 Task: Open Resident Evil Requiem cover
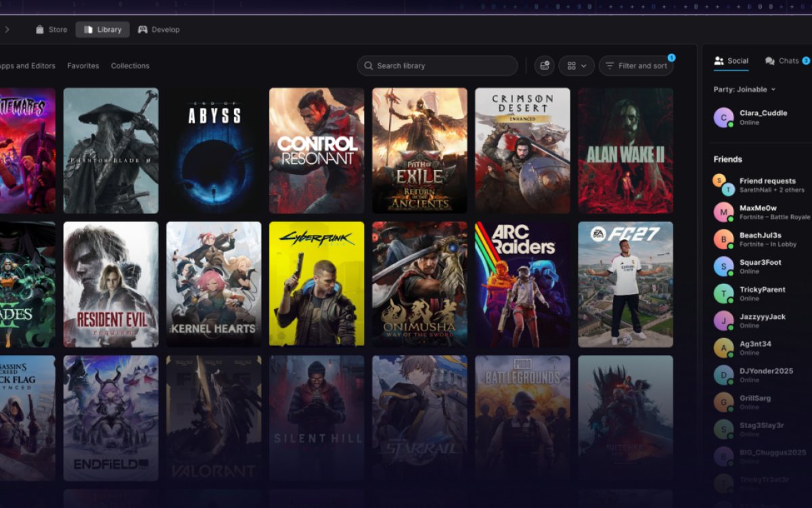click(x=111, y=284)
